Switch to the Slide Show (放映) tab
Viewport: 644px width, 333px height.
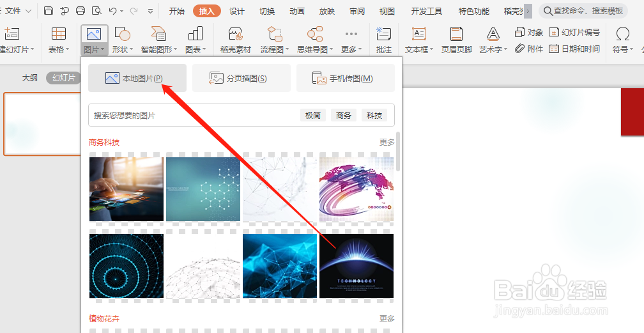(x=327, y=11)
